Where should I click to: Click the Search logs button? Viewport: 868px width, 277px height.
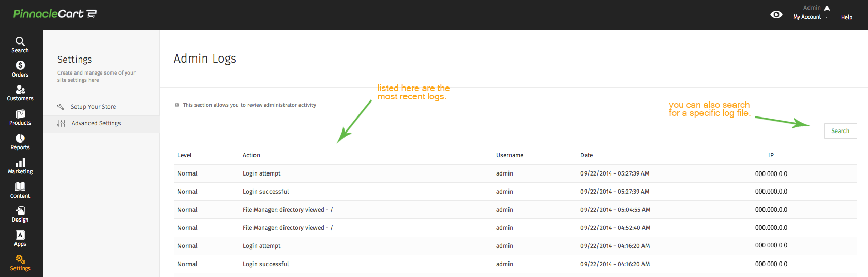tap(841, 131)
